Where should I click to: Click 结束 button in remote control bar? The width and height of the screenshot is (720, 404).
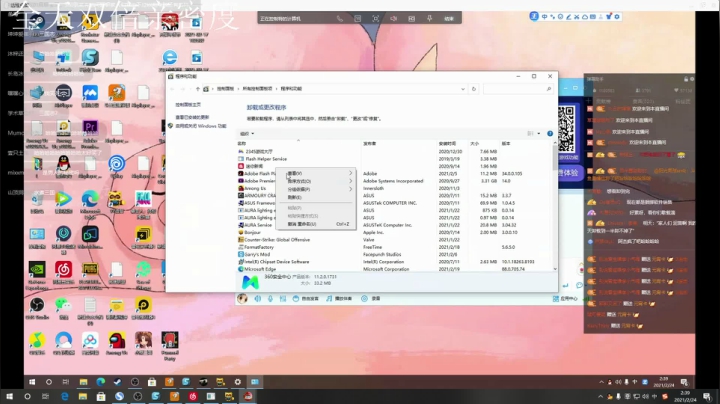click(x=449, y=19)
